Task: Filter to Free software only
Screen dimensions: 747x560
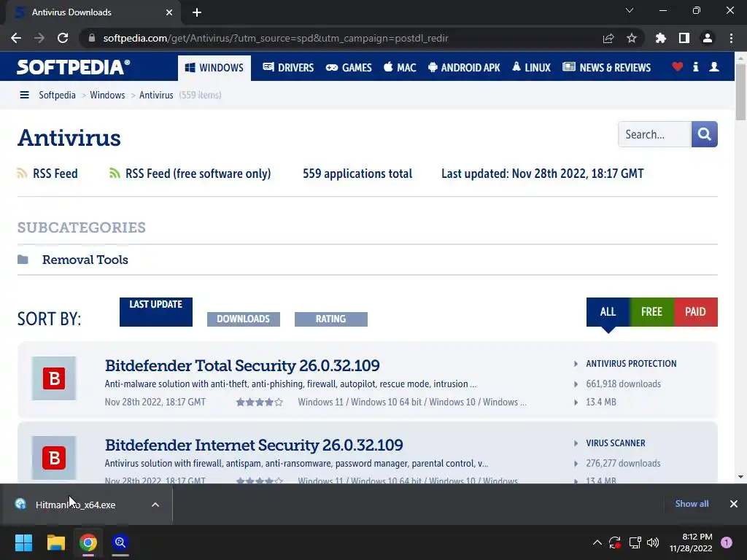Action: (651, 312)
